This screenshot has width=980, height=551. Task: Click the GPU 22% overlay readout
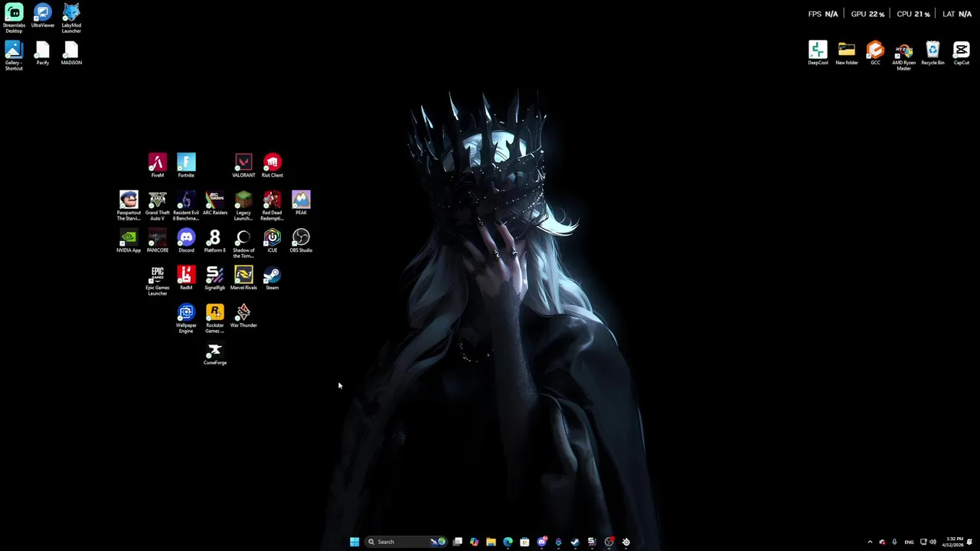click(x=867, y=14)
